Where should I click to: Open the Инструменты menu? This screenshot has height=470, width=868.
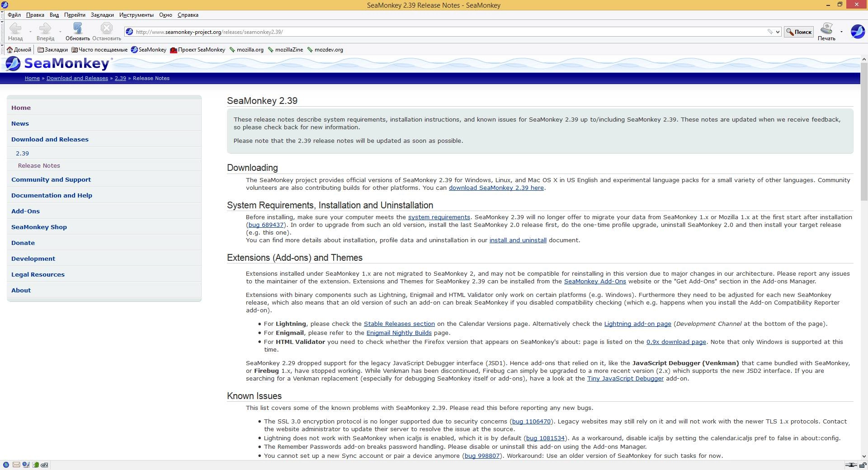point(137,15)
